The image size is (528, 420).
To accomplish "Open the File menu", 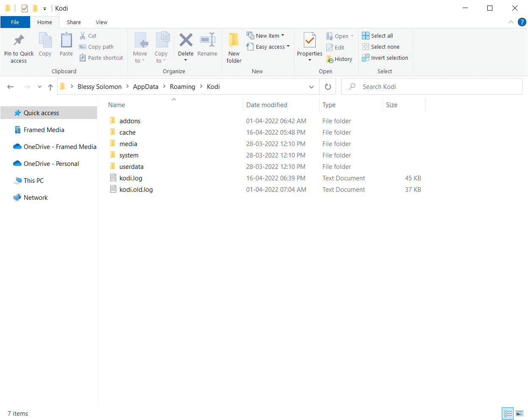I will pos(15,22).
